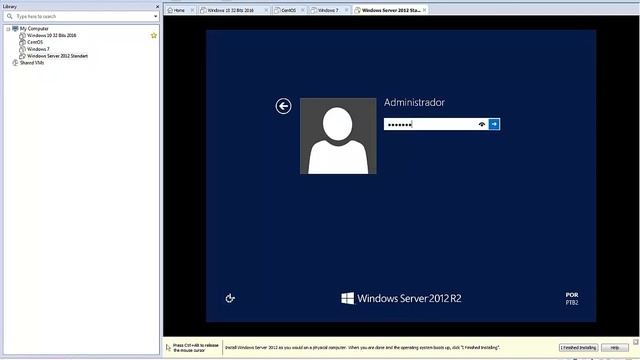Screen dimensions: 640x360
Task: Close the CentOS tab
Action: pyautogui.click(x=302, y=10)
